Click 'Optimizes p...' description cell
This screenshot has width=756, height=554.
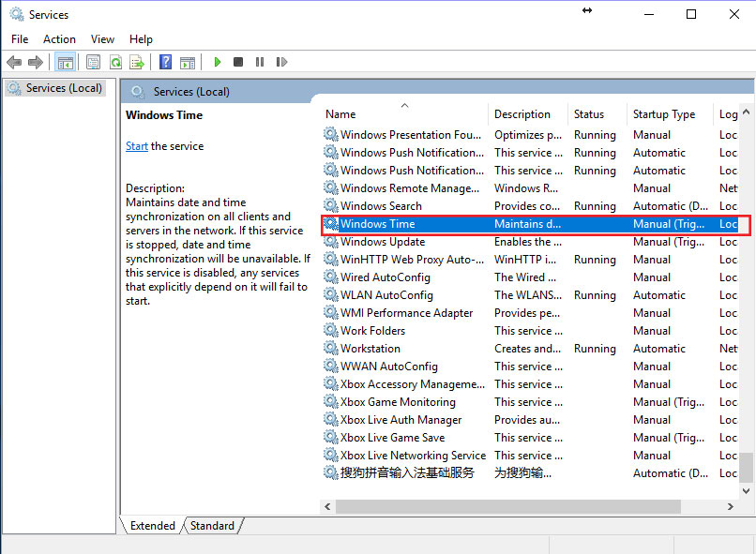(528, 135)
